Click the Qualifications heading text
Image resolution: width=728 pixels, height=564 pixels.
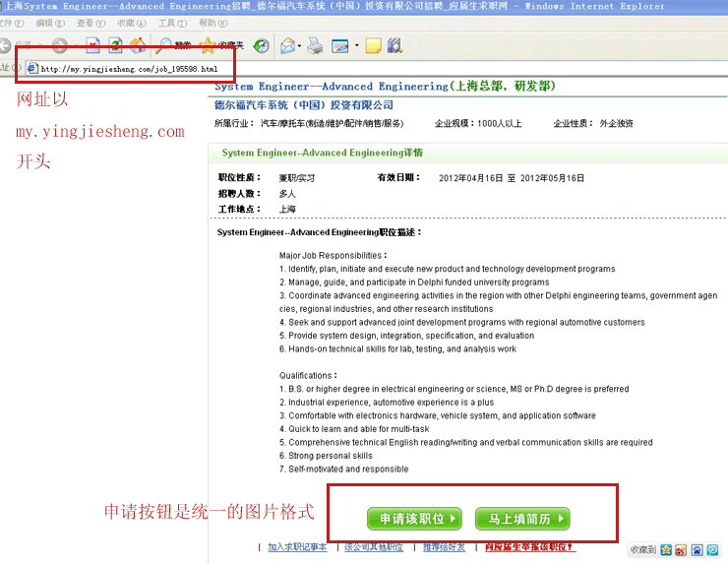tap(308, 375)
